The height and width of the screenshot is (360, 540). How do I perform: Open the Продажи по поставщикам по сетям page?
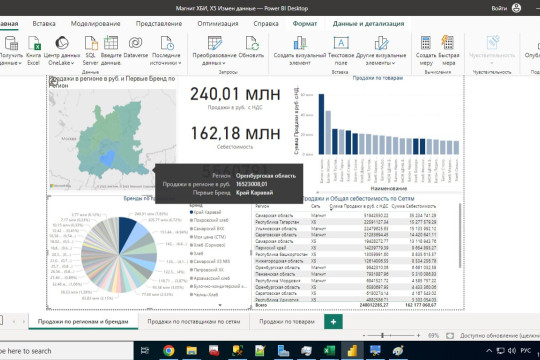pos(194,321)
